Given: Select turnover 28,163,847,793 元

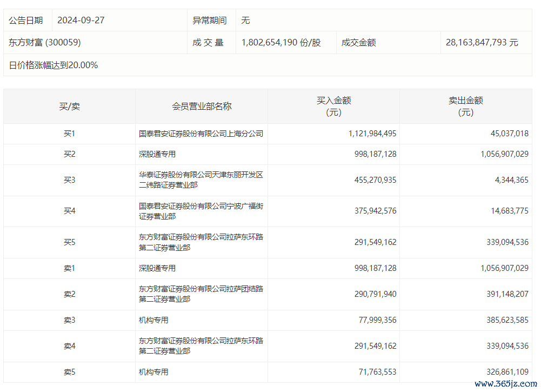Looking at the screenshot, I should pos(482,42).
